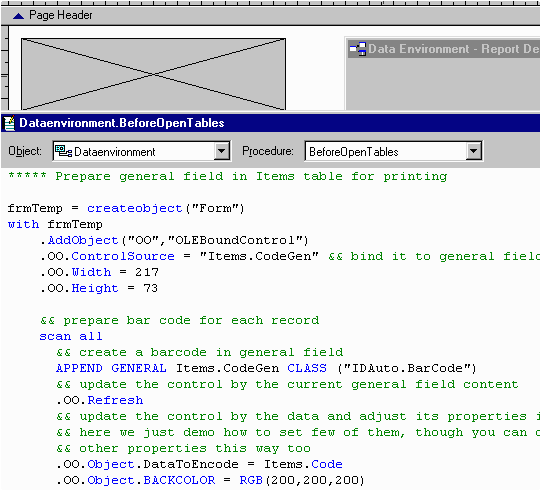Click the Procedure combo box showing BeforeOpenTables

tap(394, 151)
